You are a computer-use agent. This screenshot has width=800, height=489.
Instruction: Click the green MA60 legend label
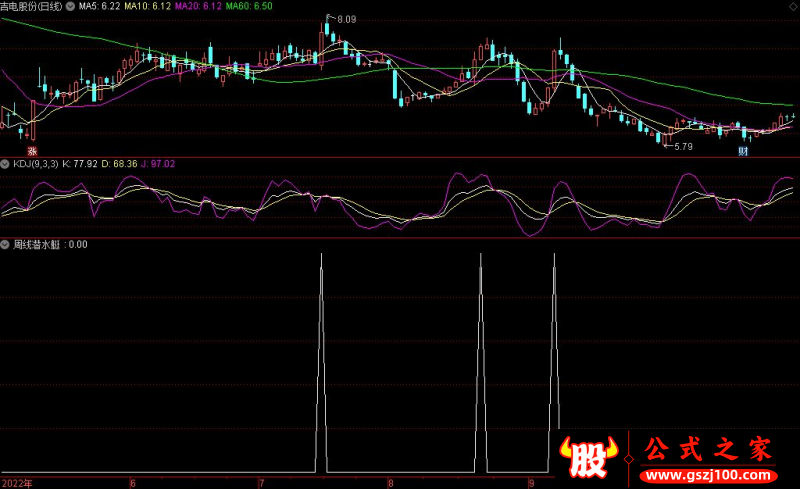point(248,6)
